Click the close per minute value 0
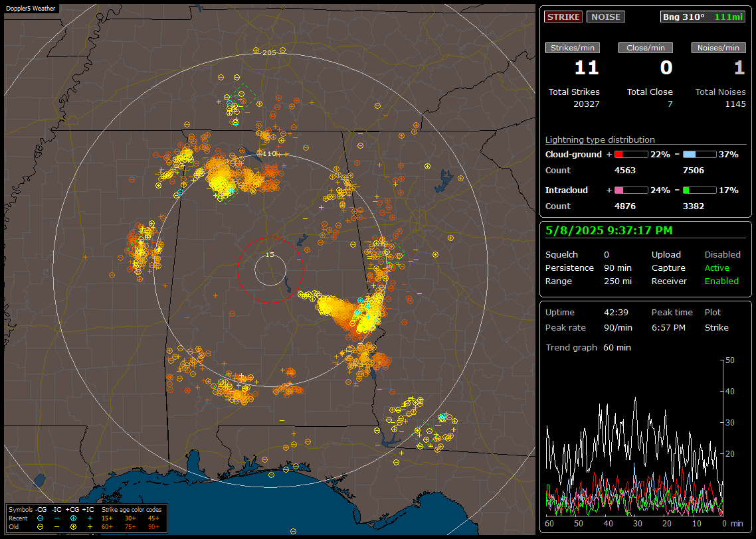 (666, 68)
